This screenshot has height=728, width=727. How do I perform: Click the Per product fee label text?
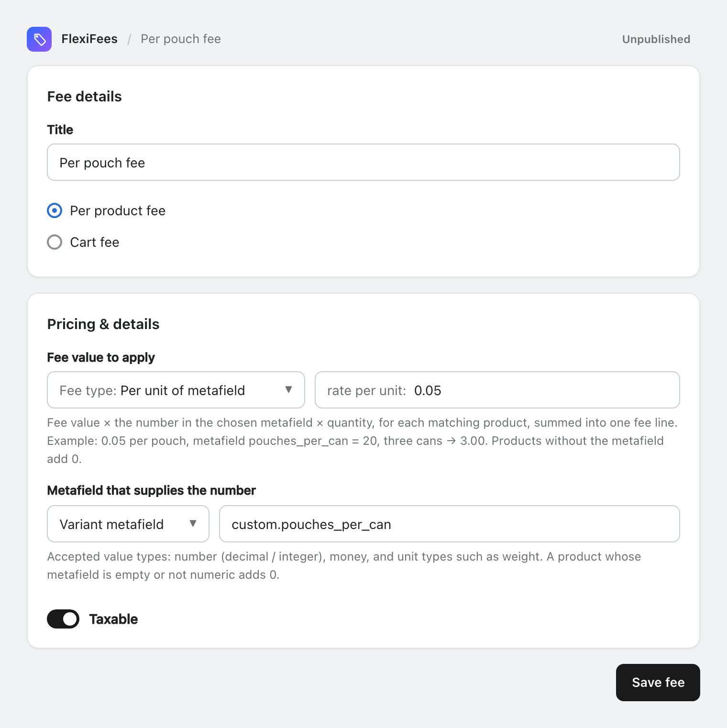pyautogui.click(x=118, y=210)
